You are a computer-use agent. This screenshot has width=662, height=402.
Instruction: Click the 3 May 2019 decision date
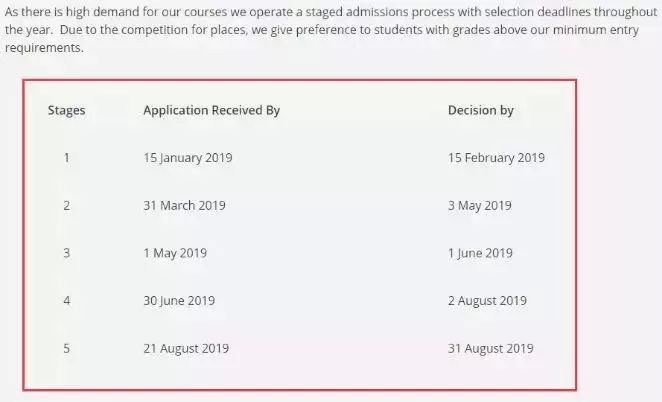point(480,206)
